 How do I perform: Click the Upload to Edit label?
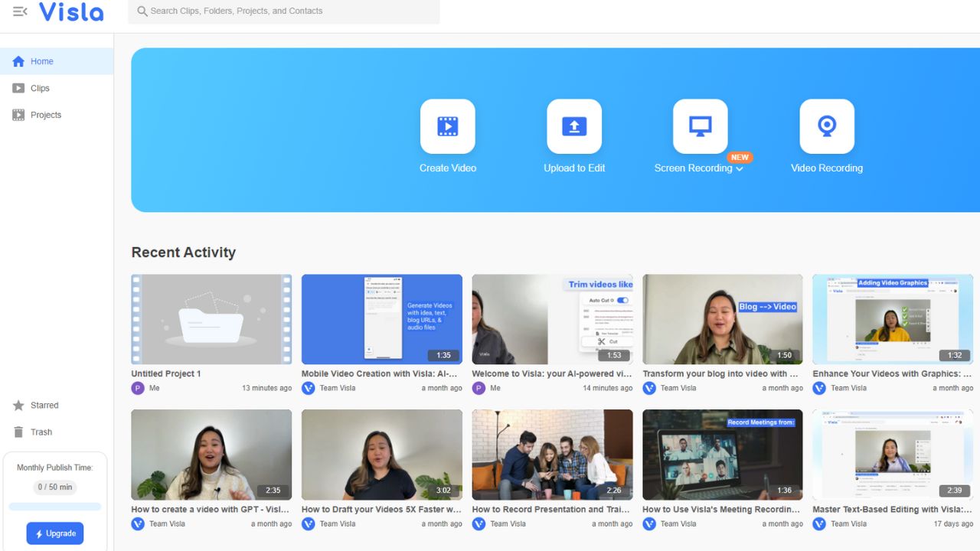tap(574, 168)
